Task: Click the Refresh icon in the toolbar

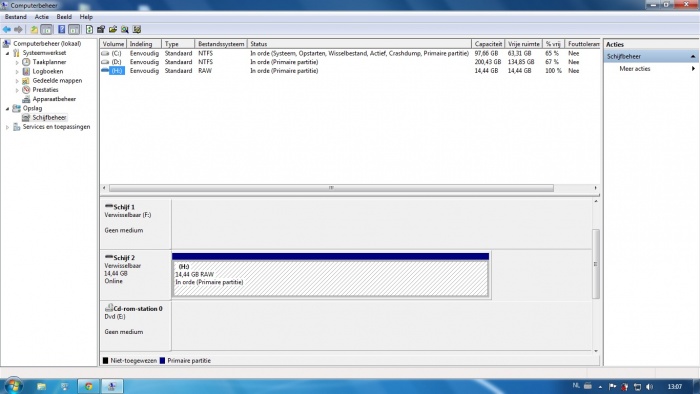Action: pos(89,29)
